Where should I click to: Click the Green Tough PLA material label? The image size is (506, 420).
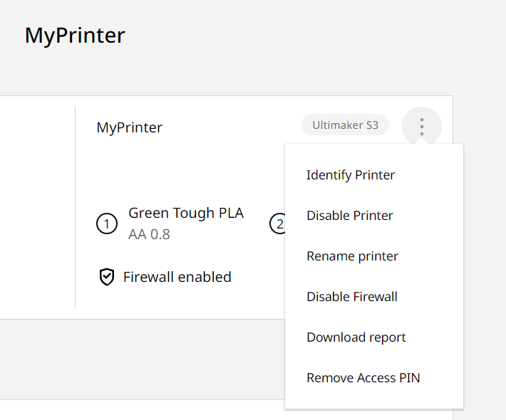click(186, 214)
